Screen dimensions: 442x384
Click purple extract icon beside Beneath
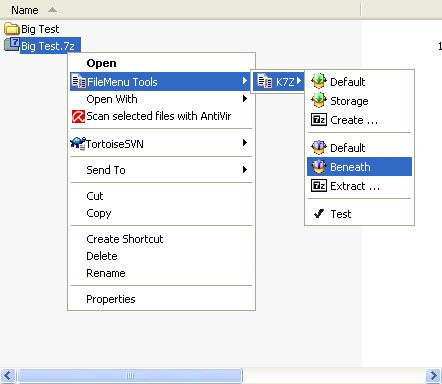click(319, 166)
